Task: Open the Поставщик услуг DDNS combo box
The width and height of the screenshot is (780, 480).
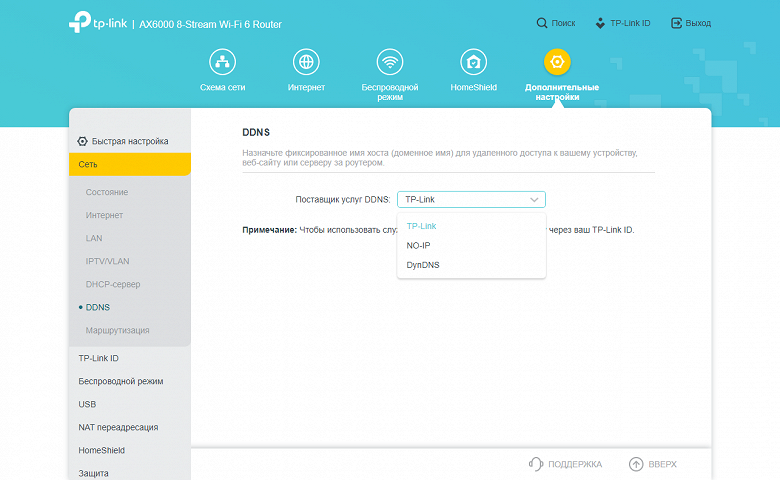Action: pos(471,199)
